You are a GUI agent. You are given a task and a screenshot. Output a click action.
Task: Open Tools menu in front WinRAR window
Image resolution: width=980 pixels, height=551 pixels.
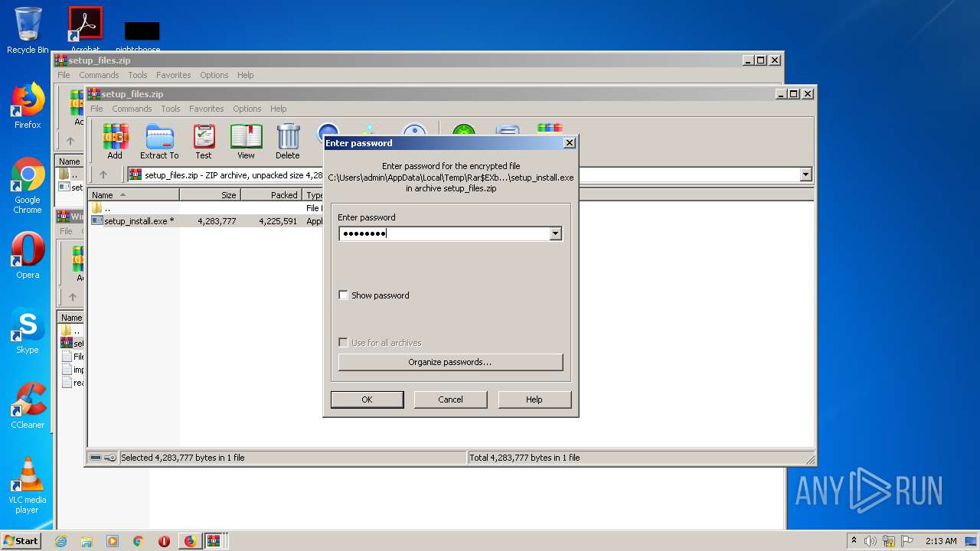[x=171, y=109]
